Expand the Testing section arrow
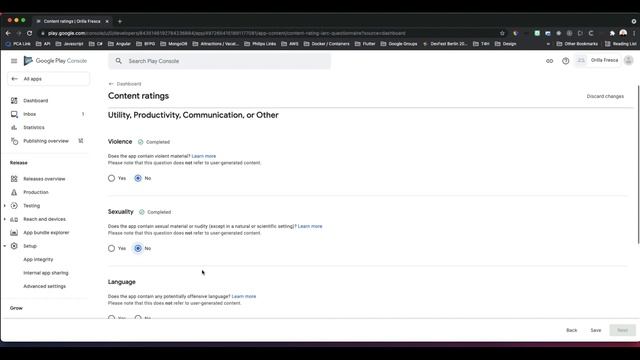Image resolution: width=640 pixels, height=360 pixels. (x=4, y=206)
